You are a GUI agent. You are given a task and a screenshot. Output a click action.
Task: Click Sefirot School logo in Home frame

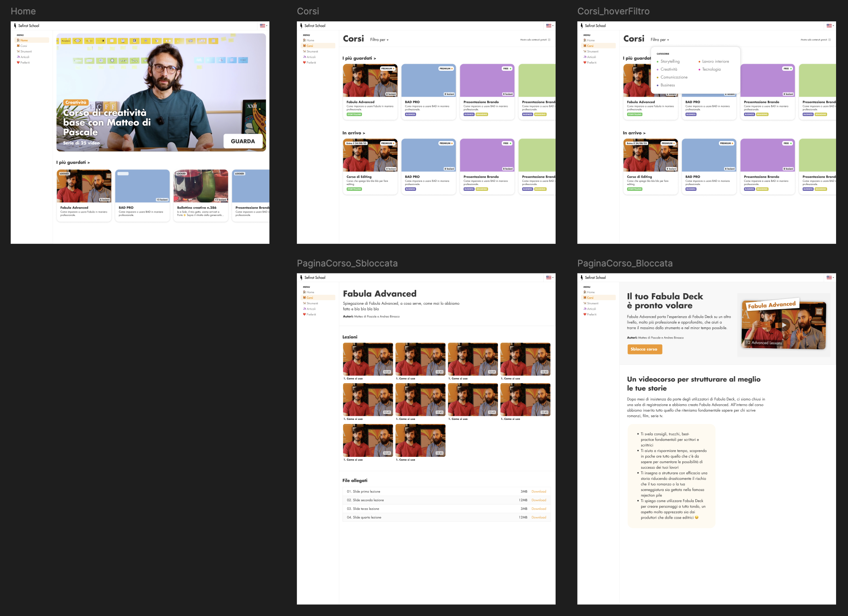coord(15,25)
